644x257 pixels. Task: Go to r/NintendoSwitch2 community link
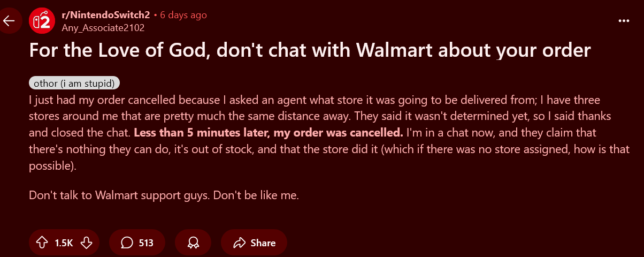point(106,15)
